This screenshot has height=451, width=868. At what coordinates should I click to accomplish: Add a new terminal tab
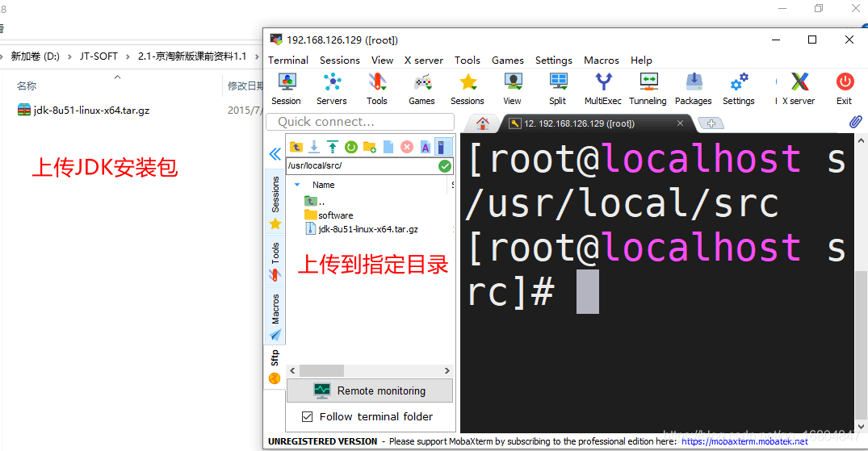[711, 123]
